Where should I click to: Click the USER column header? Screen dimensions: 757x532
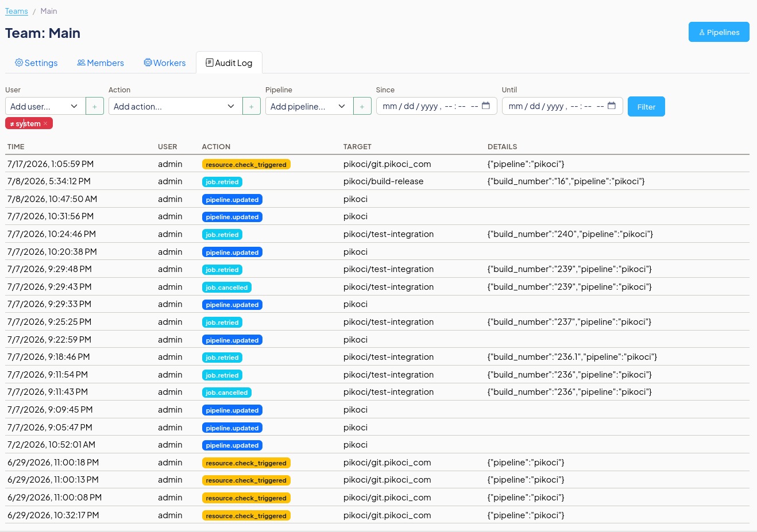tap(168, 147)
